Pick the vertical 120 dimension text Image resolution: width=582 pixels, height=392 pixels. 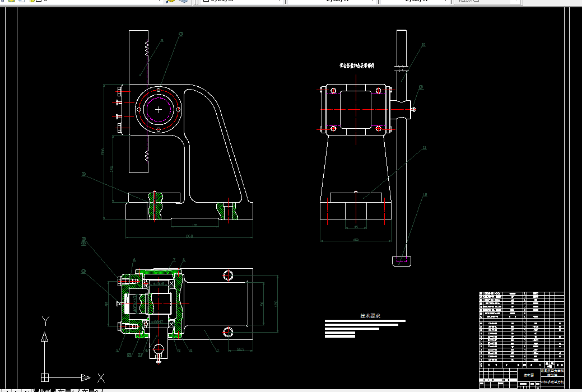tap(276, 304)
